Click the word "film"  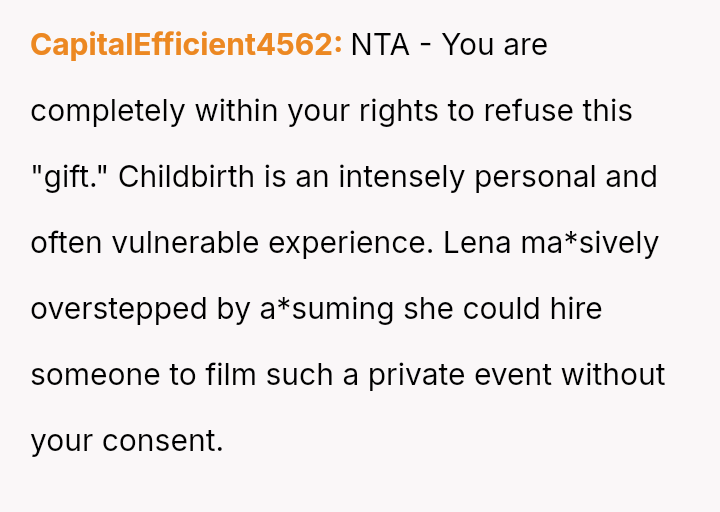pos(231,374)
